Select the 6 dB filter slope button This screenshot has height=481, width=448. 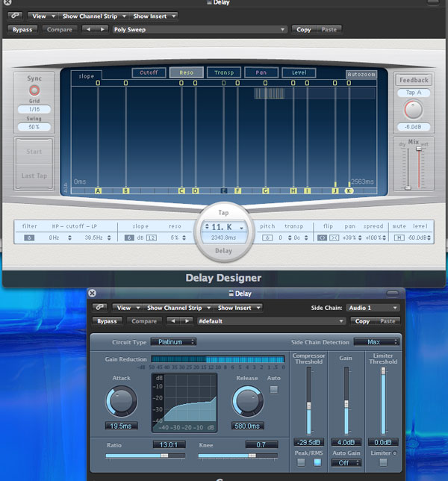[129, 238]
